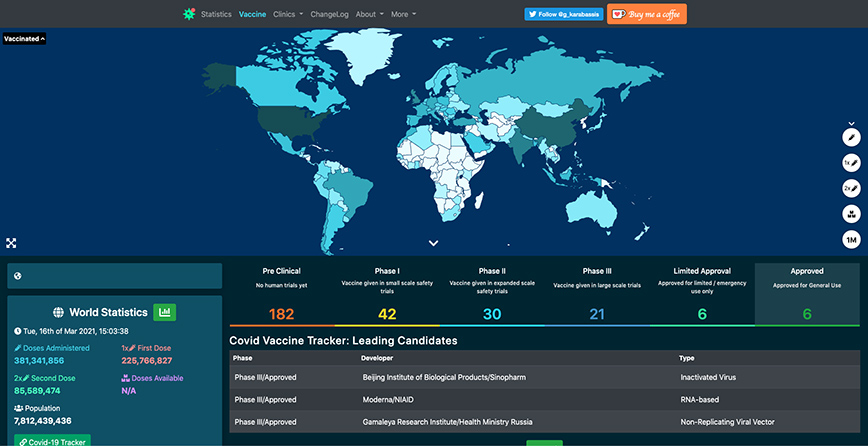The width and height of the screenshot is (868, 446).
Task: Open the More dropdown menu
Action: [403, 14]
